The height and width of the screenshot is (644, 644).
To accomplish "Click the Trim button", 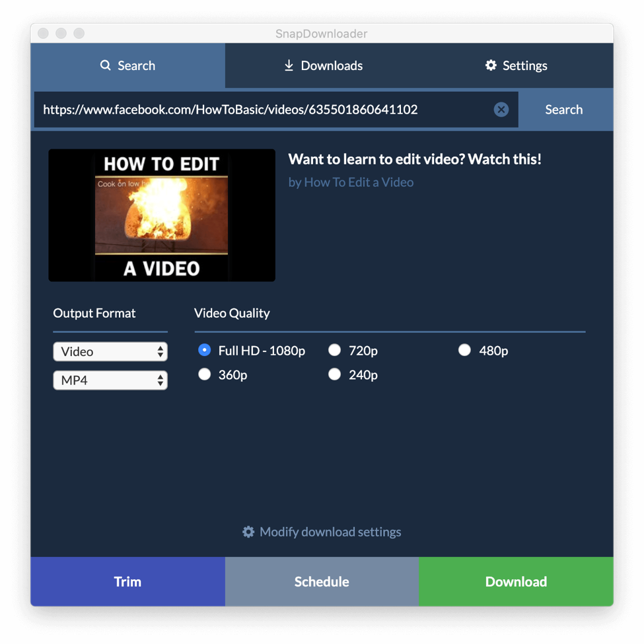I will (127, 581).
